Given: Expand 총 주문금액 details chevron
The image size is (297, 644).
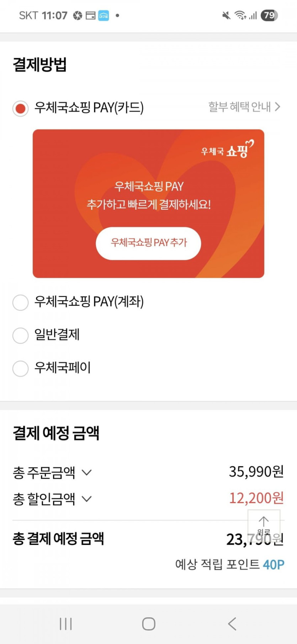Looking at the screenshot, I should pyautogui.click(x=87, y=472).
